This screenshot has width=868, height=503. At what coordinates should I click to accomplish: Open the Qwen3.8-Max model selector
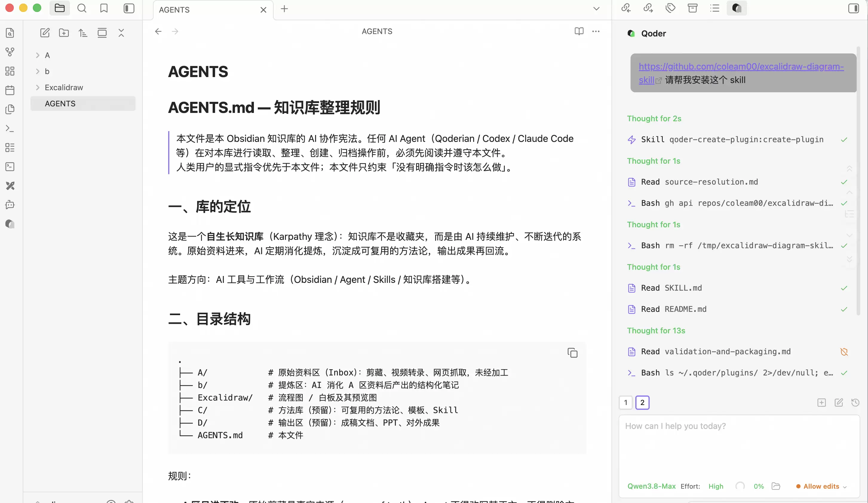click(651, 486)
